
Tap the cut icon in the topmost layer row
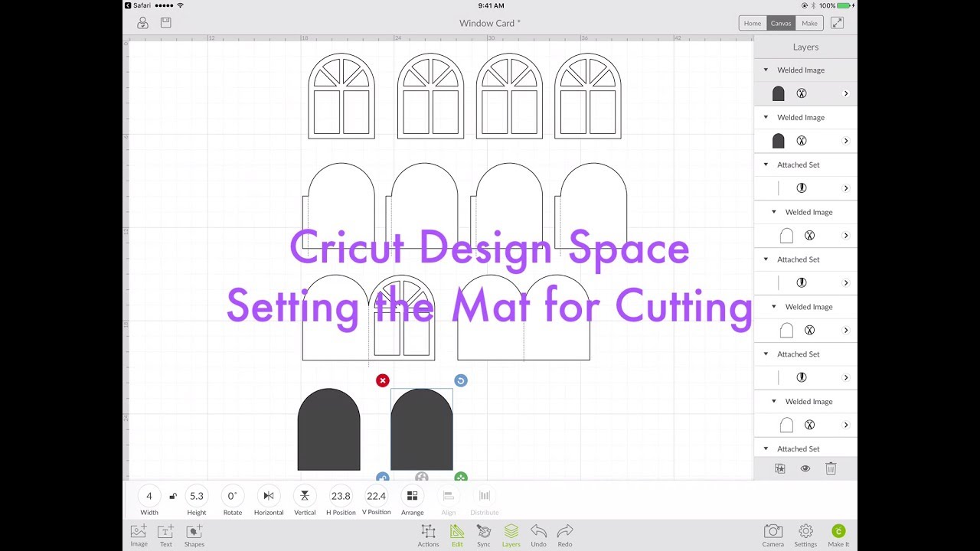[x=802, y=93]
